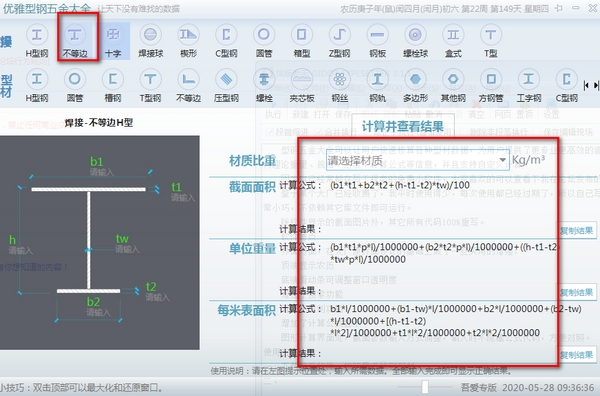Click the b1 请输入 input field

tap(102, 173)
